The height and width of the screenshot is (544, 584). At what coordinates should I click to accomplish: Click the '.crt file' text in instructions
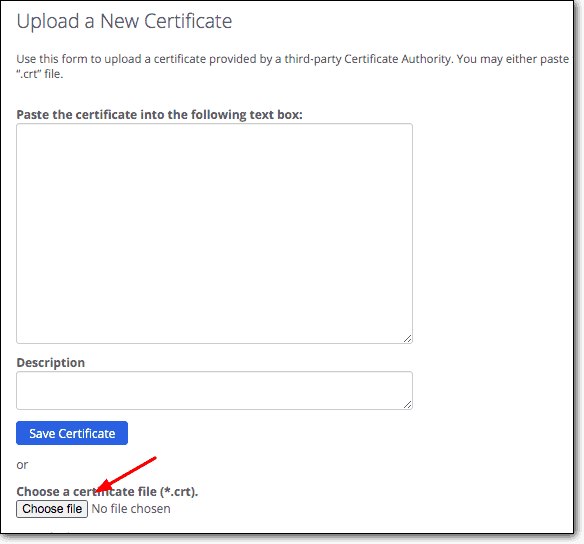(x=40, y=74)
